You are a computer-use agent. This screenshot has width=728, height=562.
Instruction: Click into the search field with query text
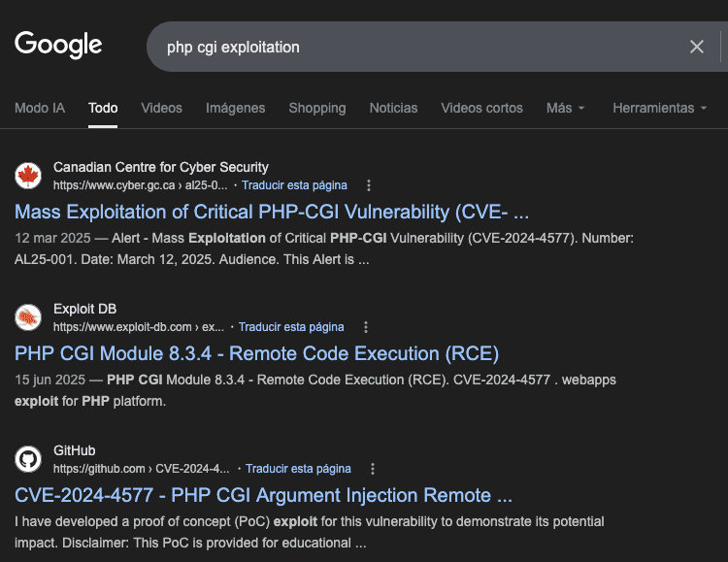coord(408,47)
